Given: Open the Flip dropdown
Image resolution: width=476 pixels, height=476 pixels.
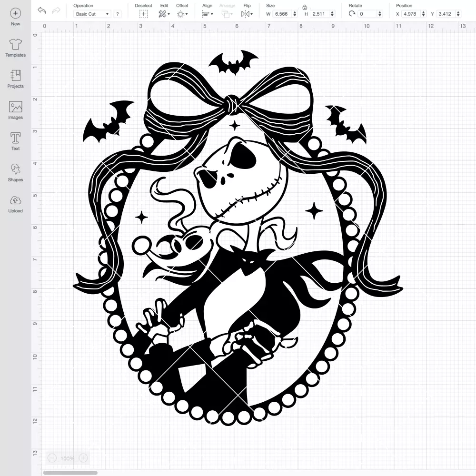Looking at the screenshot, I should tap(247, 14).
